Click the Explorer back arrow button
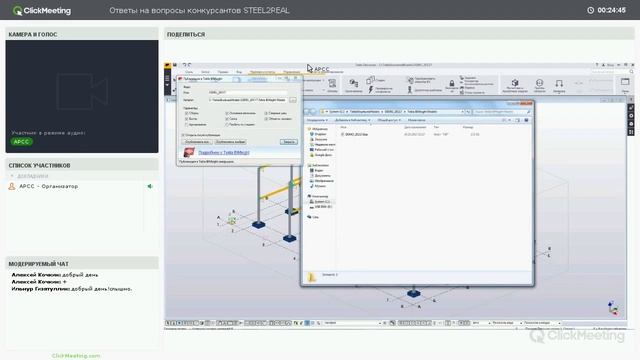The image size is (640, 360). 307,111
